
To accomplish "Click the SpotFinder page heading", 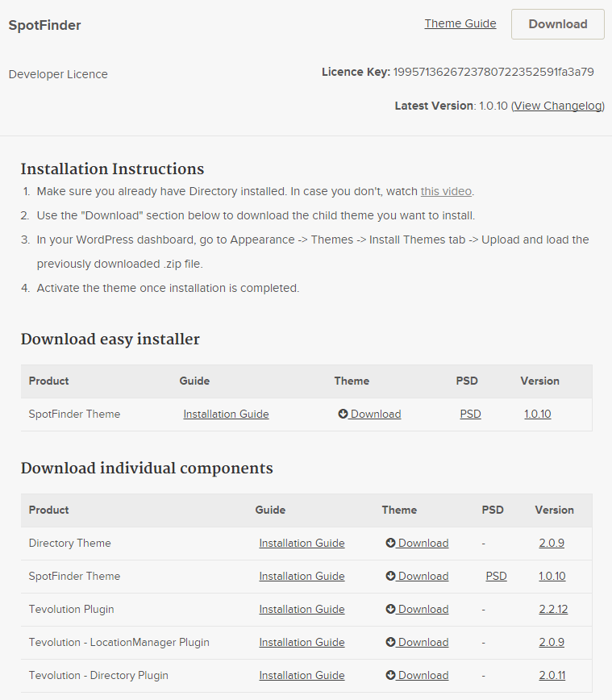I will coord(44,25).
